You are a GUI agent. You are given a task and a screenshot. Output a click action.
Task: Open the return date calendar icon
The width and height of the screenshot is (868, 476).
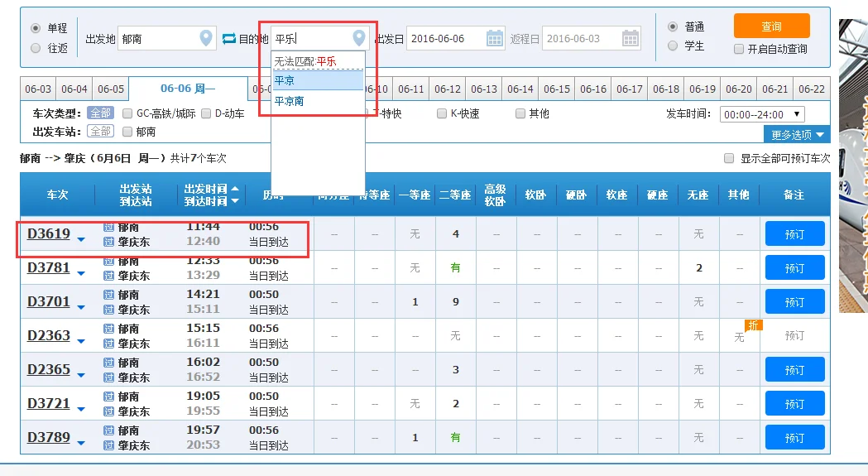630,38
